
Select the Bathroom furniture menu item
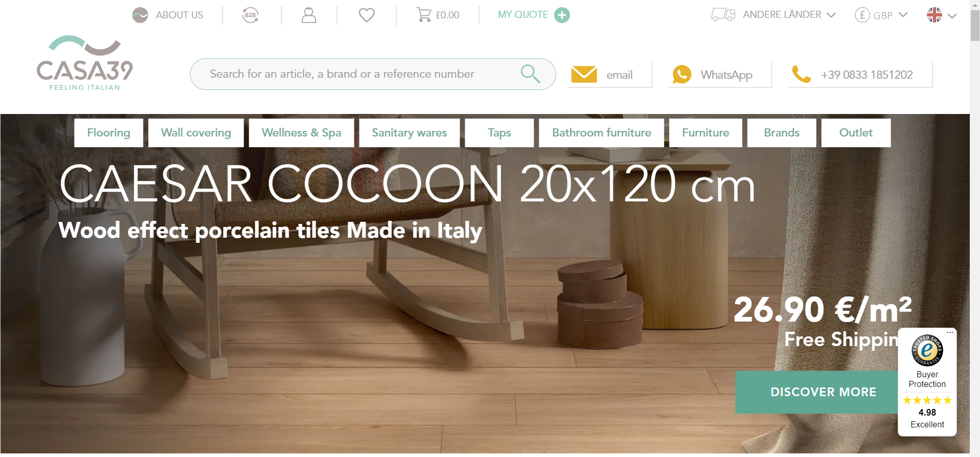(x=602, y=133)
